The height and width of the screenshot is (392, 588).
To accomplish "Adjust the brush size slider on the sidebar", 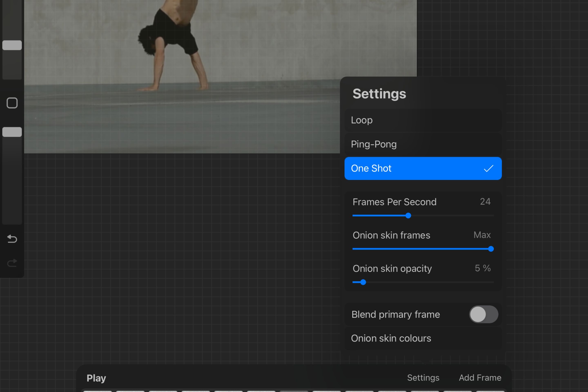I will (12, 45).
